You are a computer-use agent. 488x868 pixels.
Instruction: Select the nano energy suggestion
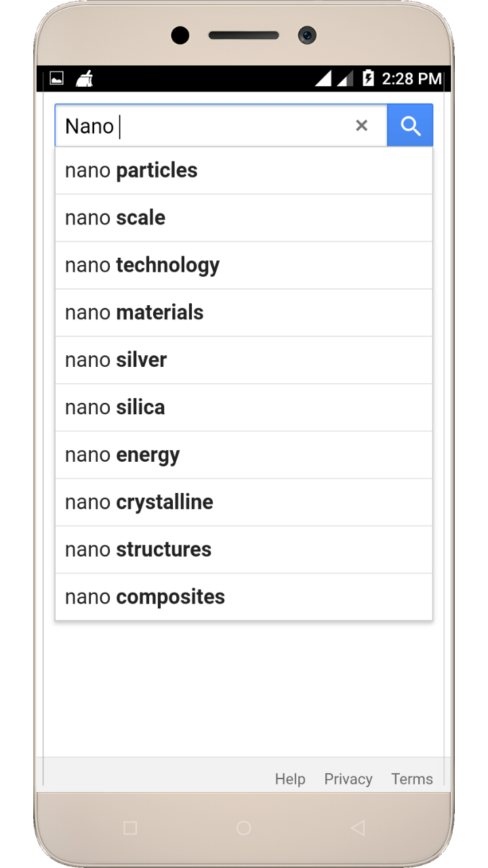pyautogui.click(x=243, y=455)
